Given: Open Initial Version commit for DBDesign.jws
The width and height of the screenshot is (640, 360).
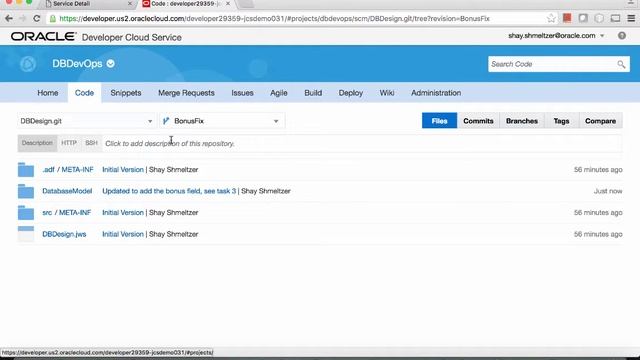Looking at the screenshot, I should tap(123, 234).
